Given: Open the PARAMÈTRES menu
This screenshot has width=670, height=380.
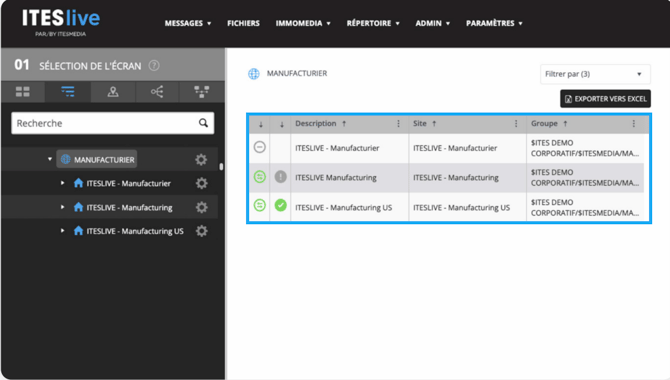Looking at the screenshot, I should [x=494, y=23].
